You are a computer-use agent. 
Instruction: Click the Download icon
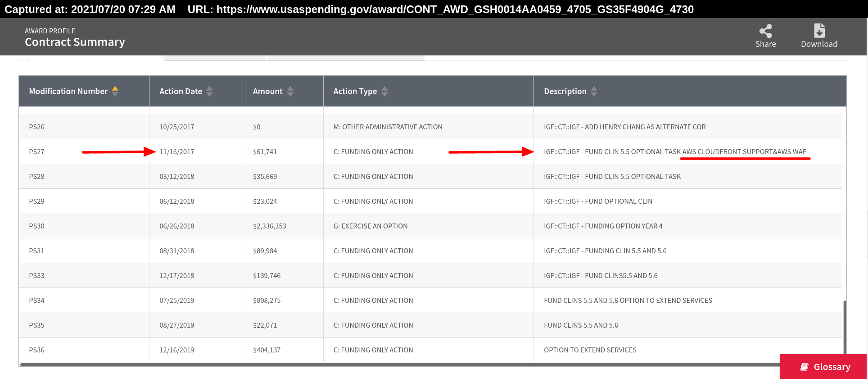(x=819, y=31)
